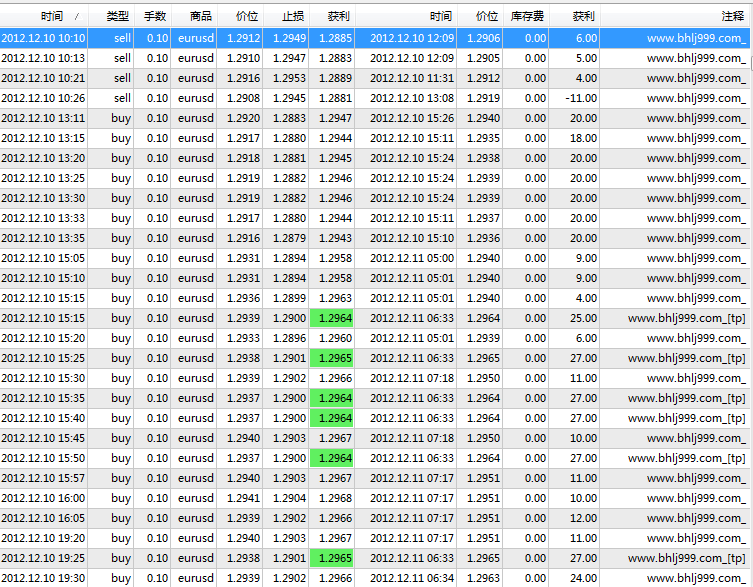
Task: Select open time 2012.12.10 15:30
Action: pyautogui.click(x=43, y=379)
